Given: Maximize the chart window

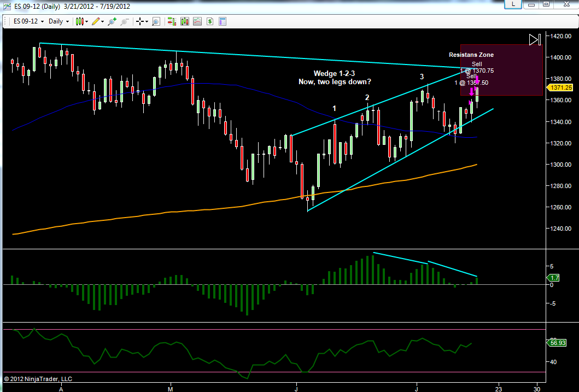Looking at the screenshot, I should coord(547,4).
